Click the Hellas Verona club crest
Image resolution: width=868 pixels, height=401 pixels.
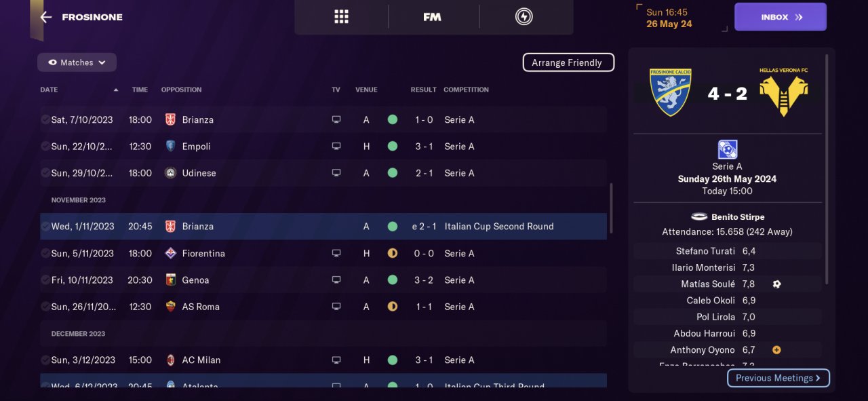coord(783,94)
